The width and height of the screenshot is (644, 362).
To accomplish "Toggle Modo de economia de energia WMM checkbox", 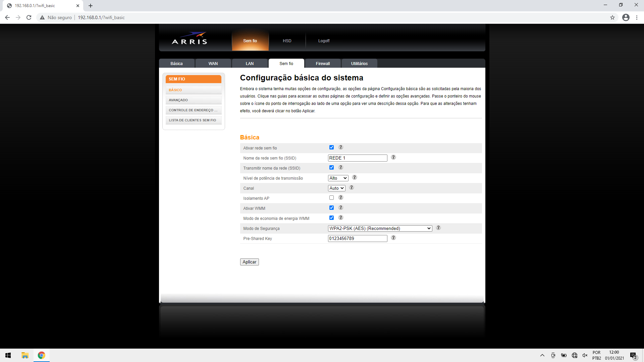I will pos(331,218).
